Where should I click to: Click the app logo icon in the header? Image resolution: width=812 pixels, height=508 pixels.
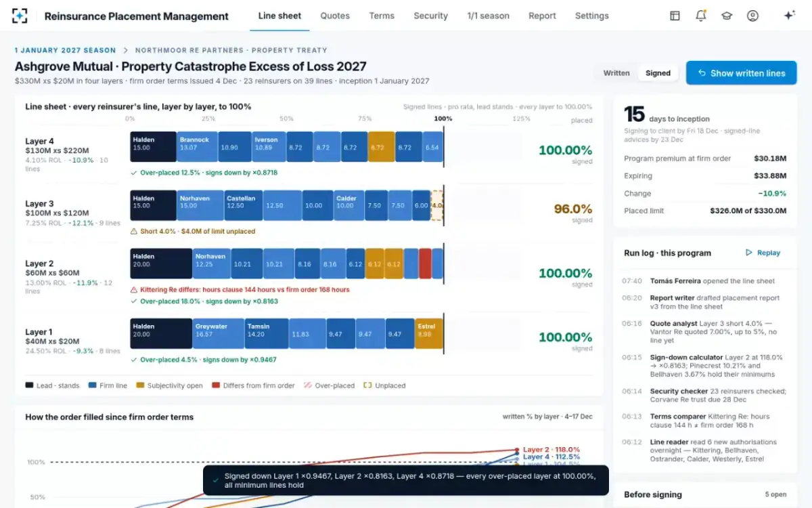coord(20,16)
